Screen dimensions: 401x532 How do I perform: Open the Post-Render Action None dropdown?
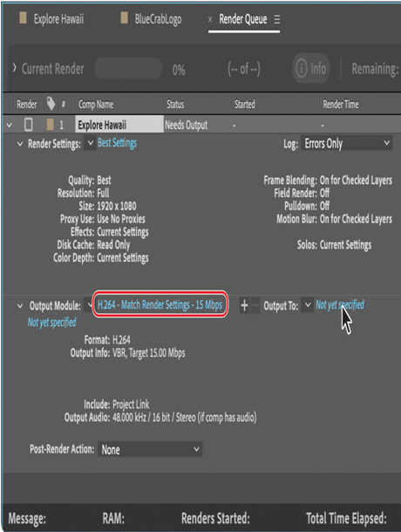(150, 449)
